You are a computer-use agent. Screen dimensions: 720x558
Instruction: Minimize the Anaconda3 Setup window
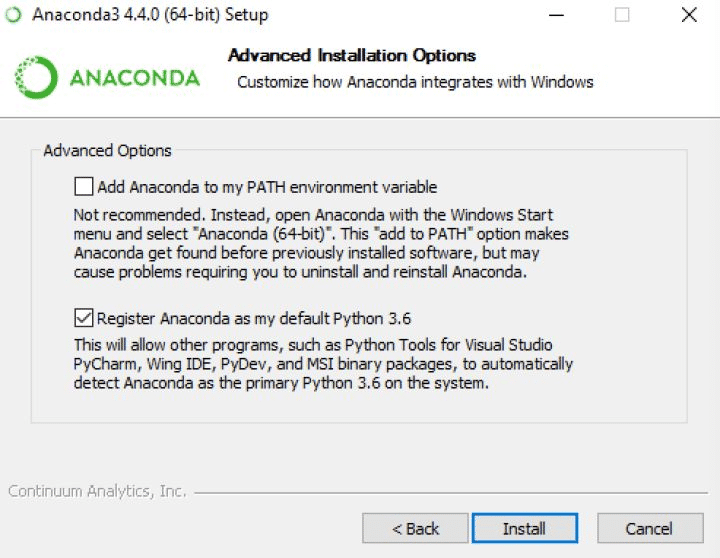coord(555,15)
